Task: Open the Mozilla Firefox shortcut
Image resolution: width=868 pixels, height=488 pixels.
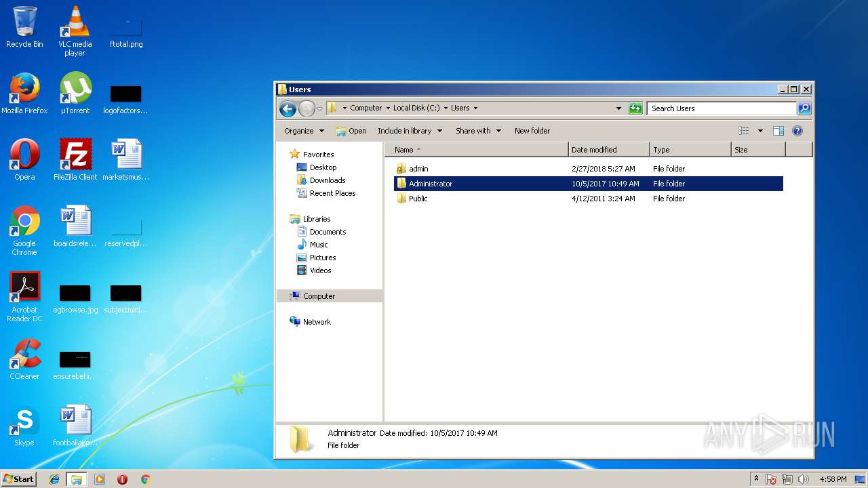Action: (x=24, y=94)
